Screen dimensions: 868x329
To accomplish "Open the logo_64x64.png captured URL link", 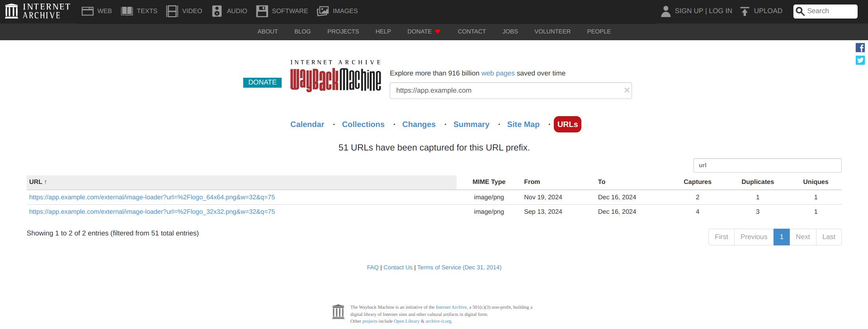I will pyautogui.click(x=152, y=197).
